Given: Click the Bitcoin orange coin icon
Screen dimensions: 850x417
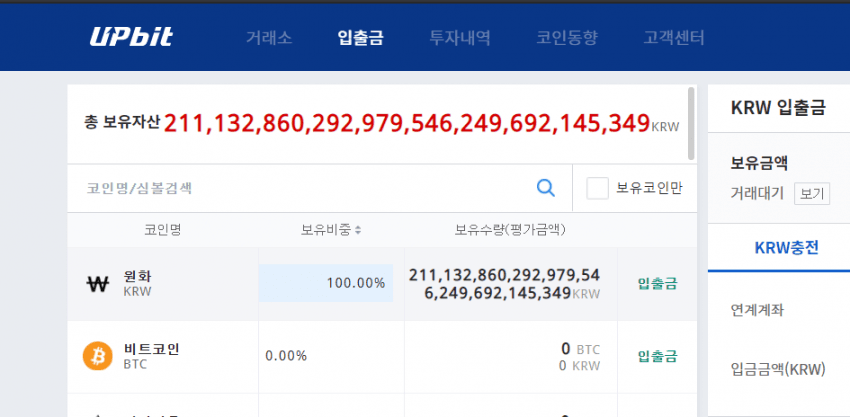Looking at the screenshot, I should (98, 356).
